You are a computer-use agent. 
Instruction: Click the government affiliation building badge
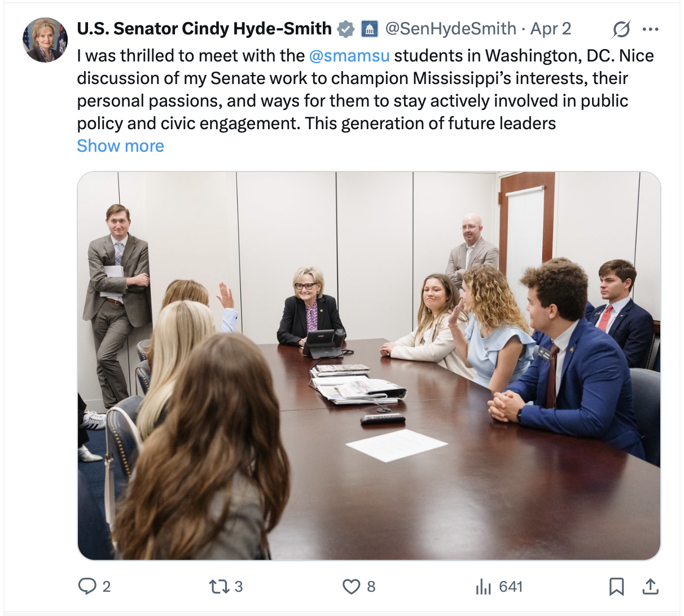click(369, 29)
